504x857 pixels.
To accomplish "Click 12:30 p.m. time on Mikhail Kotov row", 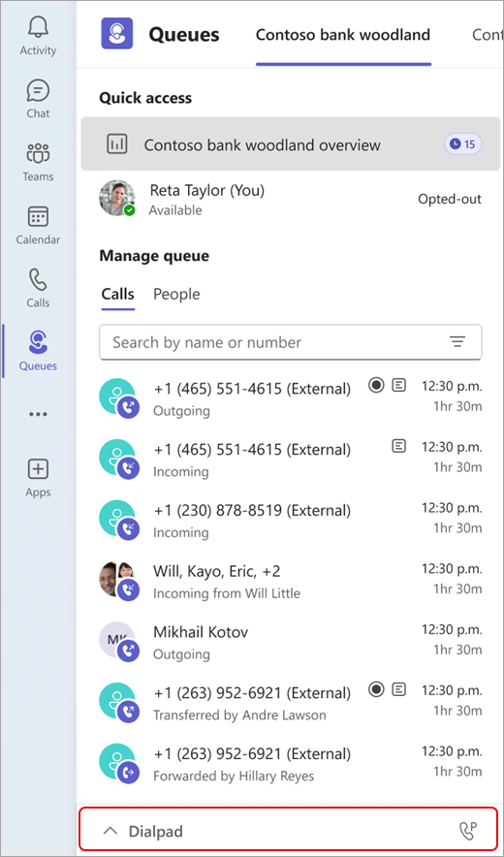I will tap(452, 629).
